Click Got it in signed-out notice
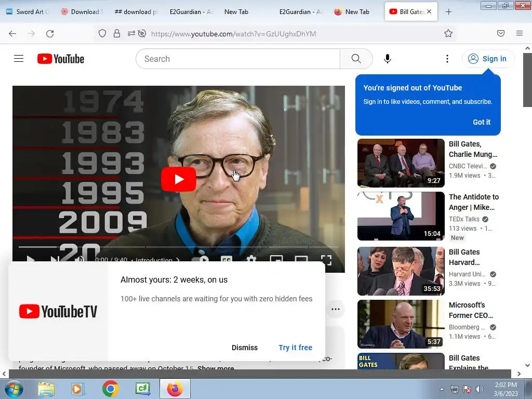532x399 pixels. (482, 122)
